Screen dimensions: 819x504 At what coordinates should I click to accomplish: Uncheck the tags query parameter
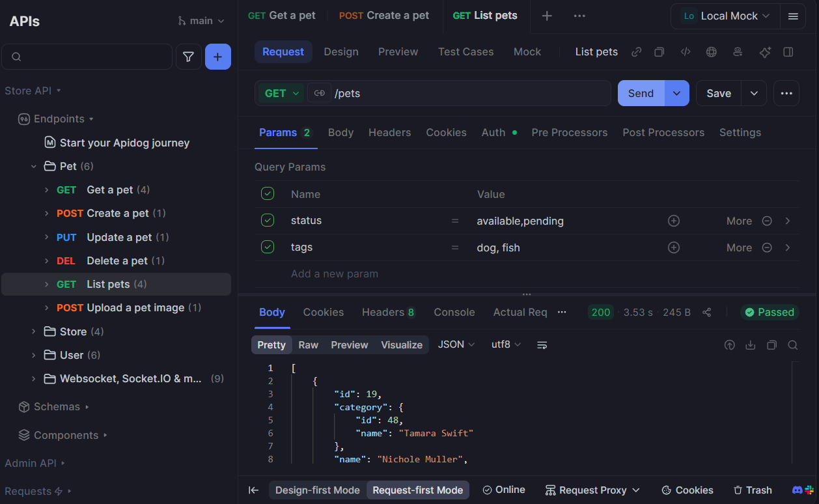pyautogui.click(x=268, y=247)
